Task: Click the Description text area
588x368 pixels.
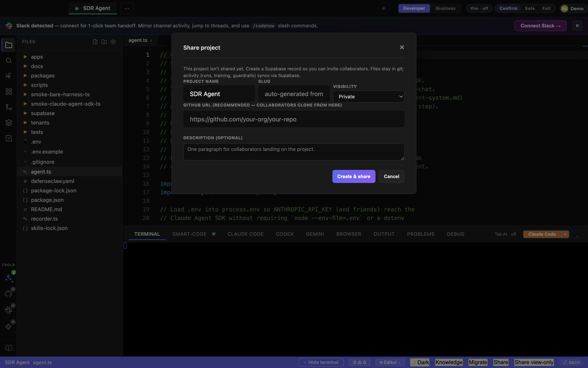Action: 294,152
